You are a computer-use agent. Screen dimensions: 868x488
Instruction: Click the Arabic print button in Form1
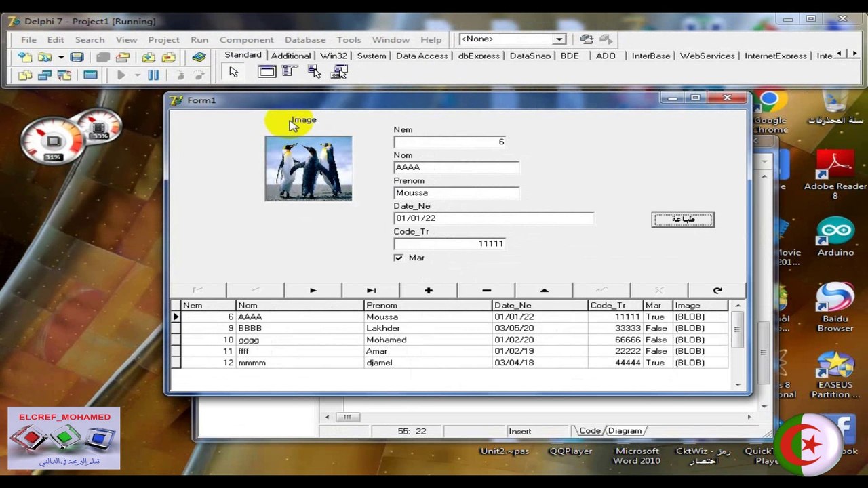(683, 220)
